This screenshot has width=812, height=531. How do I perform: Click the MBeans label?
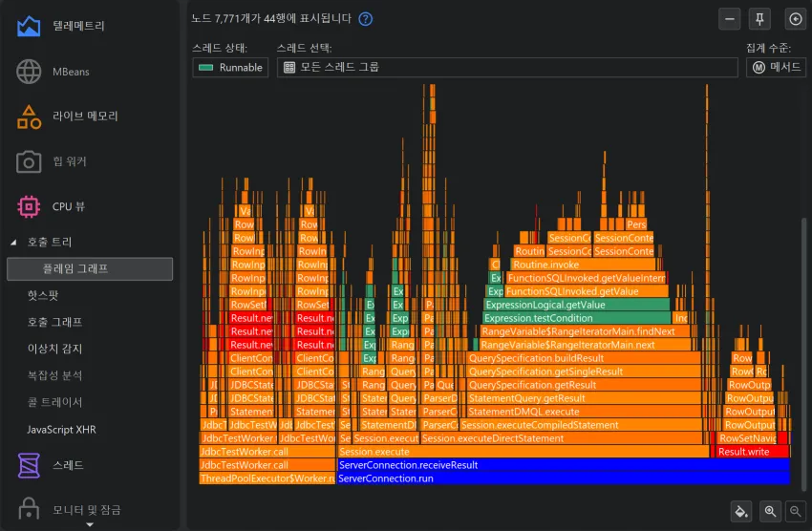click(71, 72)
